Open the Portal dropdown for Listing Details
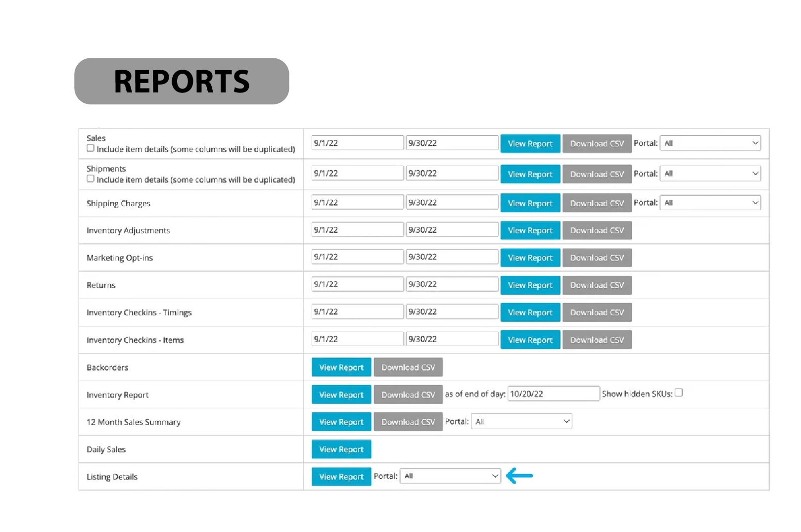The image size is (801, 532). [x=450, y=476]
